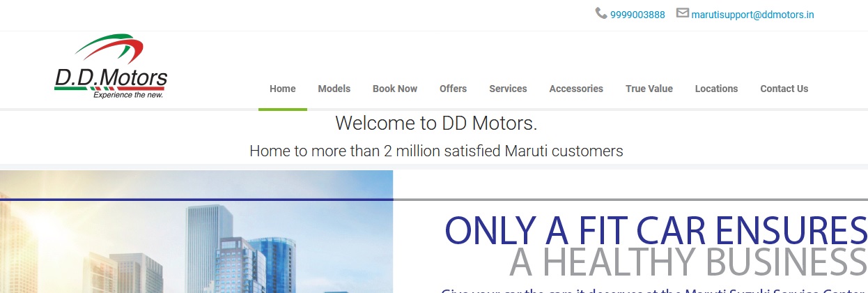Image resolution: width=868 pixels, height=293 pixels.
Task: Open the Offers menu item
Action: tap(454, 89)
